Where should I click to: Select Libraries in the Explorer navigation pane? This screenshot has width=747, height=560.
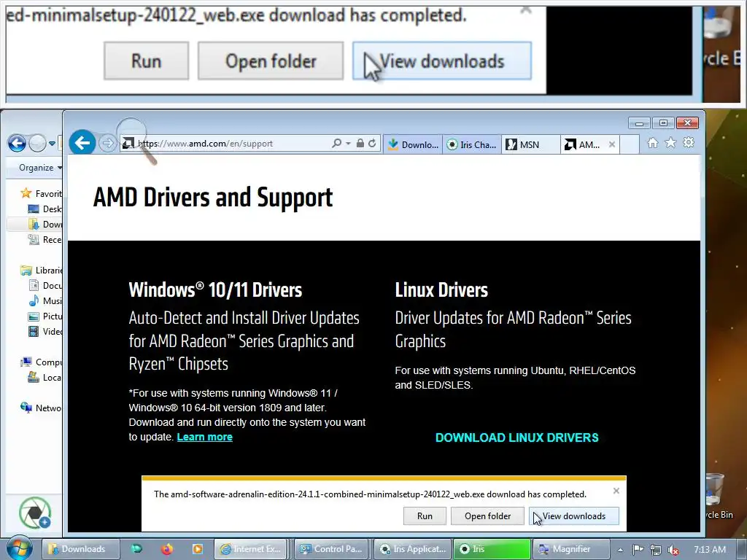[x=41, y=271]
